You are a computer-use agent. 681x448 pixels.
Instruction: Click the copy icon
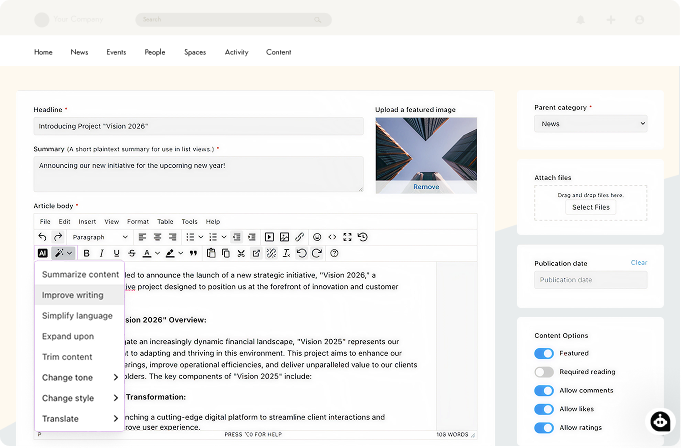point(226,253)
